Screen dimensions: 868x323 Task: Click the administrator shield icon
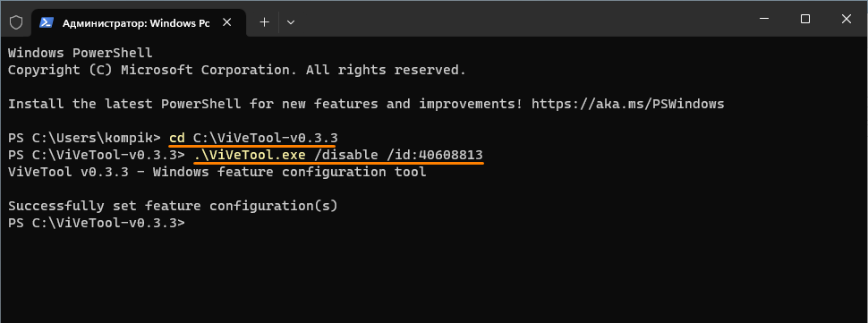click(x=16, y=22)
